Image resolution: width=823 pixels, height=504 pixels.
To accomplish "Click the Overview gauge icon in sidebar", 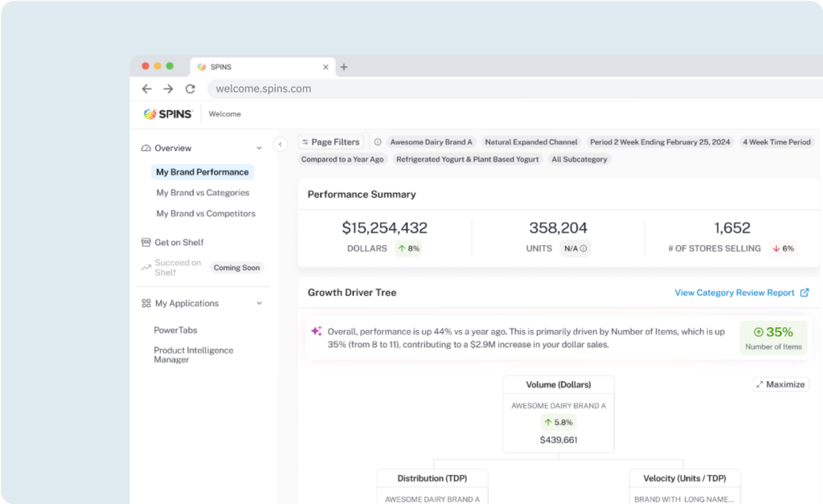I will 146,148.
